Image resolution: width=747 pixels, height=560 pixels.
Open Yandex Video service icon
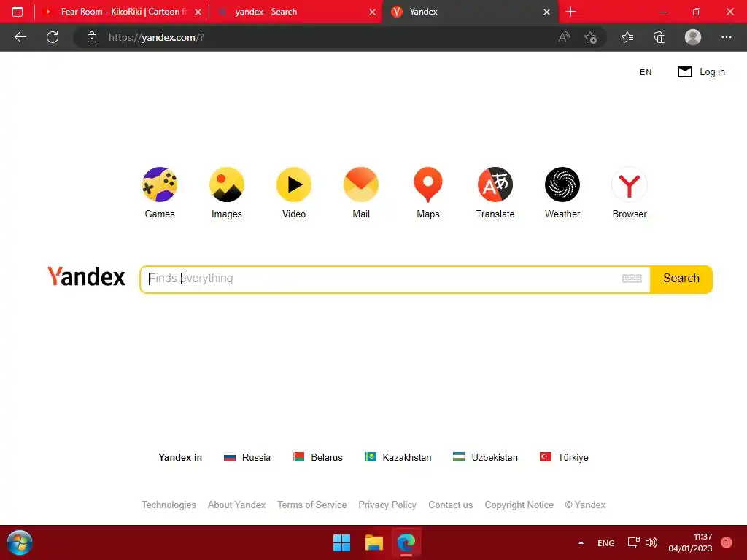[x=294, y=184]
